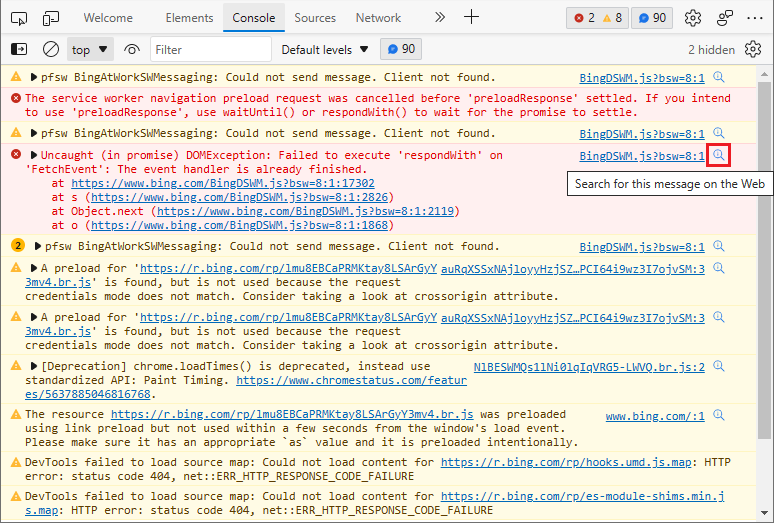Open the 90 issues counter in top bar
The width and height of the screenshot is (774, 523).
click(x=652, y=18)
